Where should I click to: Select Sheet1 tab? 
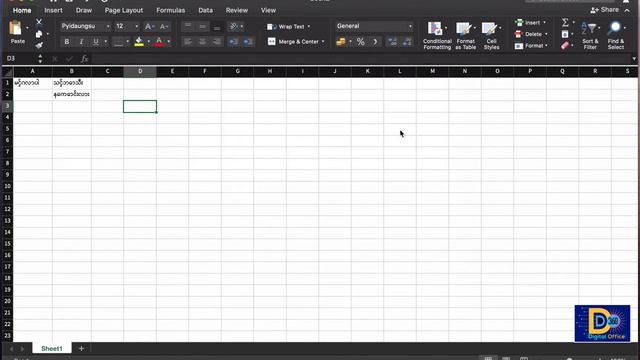[52, 349]
